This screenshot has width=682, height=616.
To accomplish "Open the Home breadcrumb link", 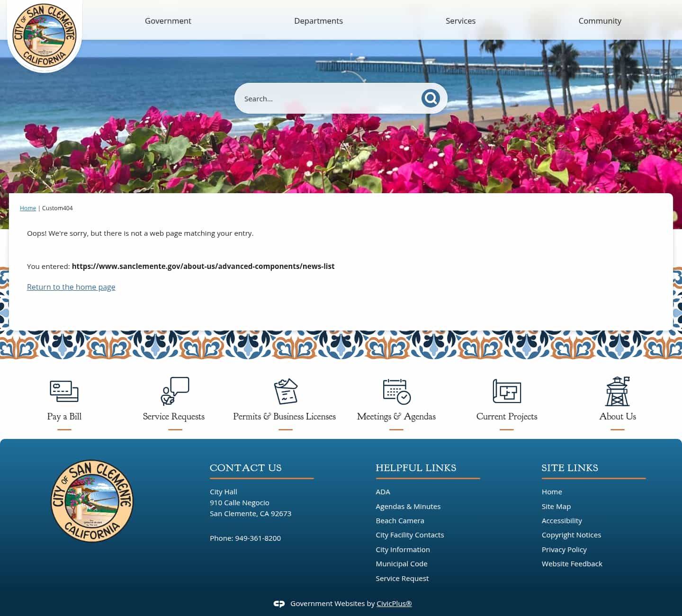I will (x=28, y=208).
